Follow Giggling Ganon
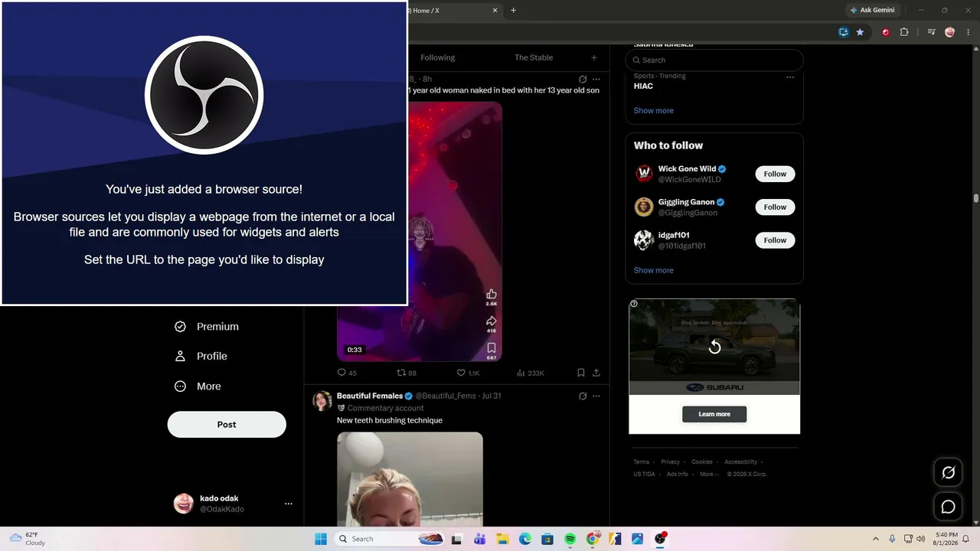The image size is (980, 551). (775, 207)
